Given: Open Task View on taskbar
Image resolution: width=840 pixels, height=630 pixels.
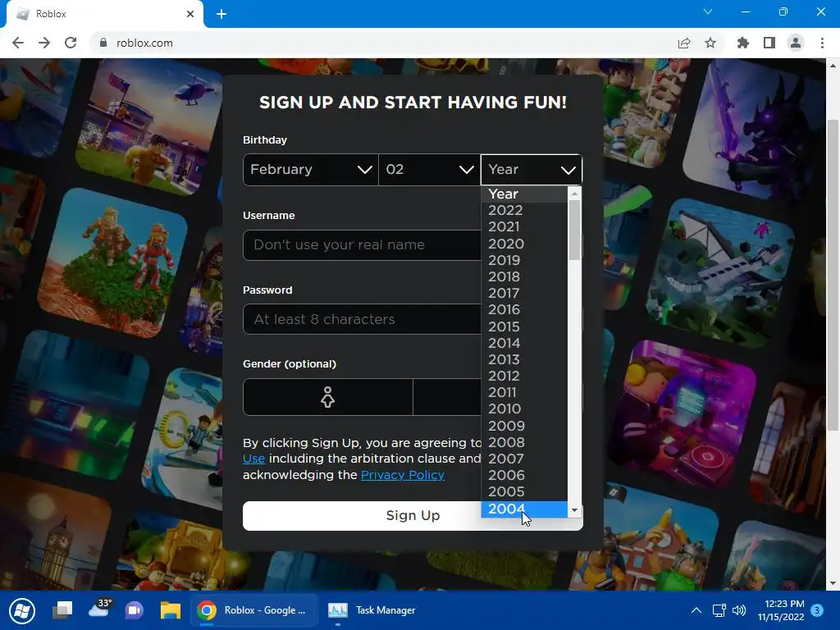Looking at the screenshot, I should pos(62,610).
